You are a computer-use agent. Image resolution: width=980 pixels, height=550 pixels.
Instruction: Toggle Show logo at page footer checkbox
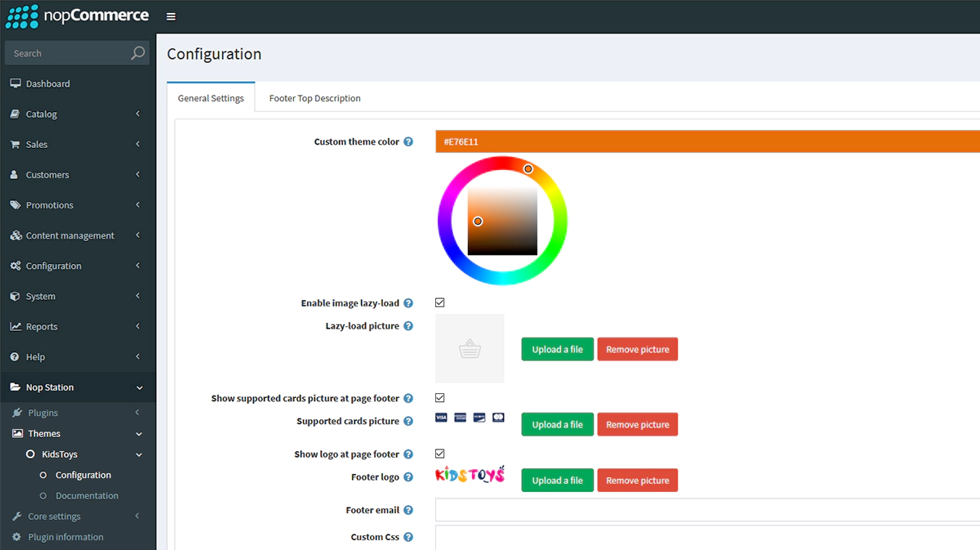tap(440, 454)
